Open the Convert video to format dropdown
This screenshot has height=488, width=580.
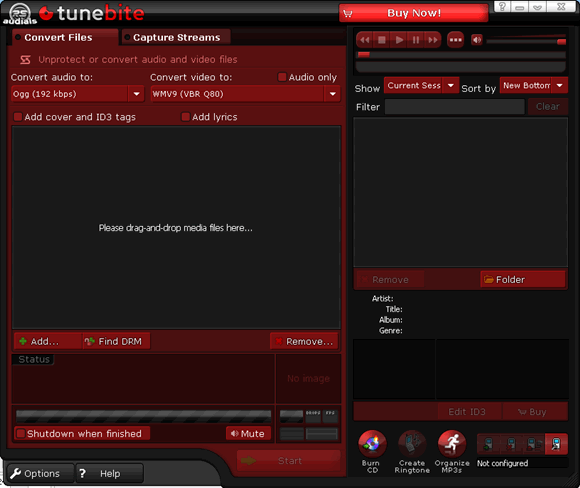tap(332, 94)
